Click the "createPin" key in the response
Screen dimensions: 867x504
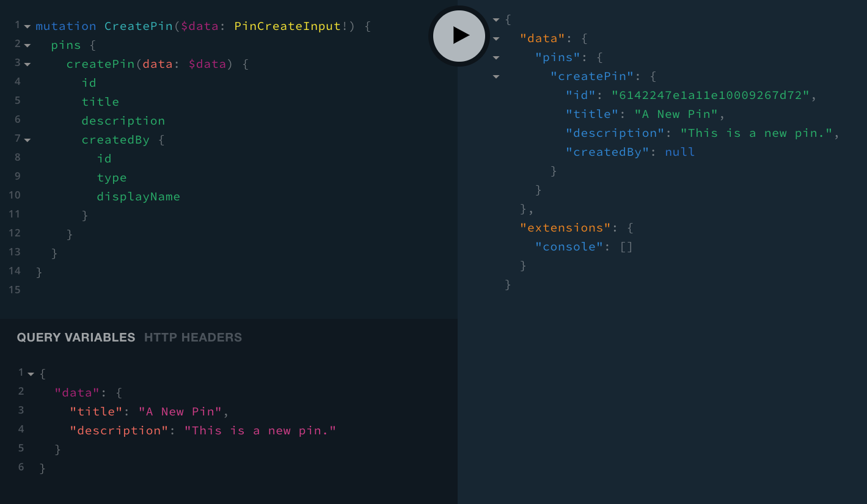point(592,76)
